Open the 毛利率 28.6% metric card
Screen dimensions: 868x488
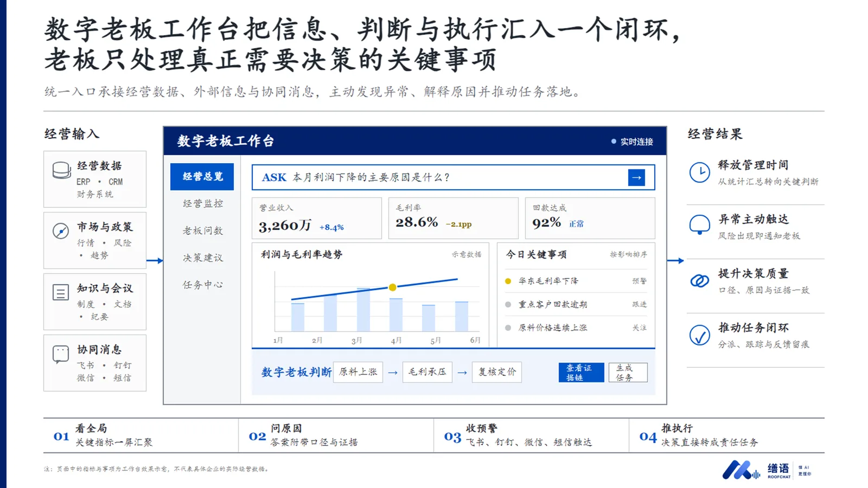click(454, 219)
